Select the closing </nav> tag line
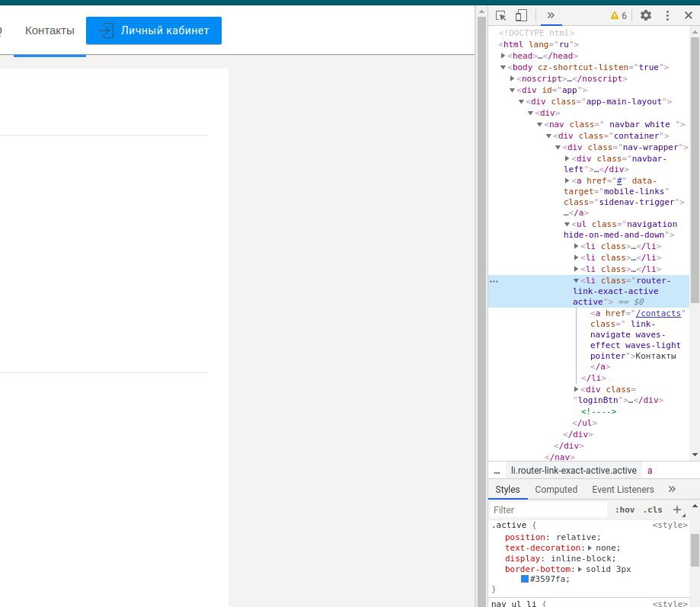The image size is (700, 607). pos(559,457)
